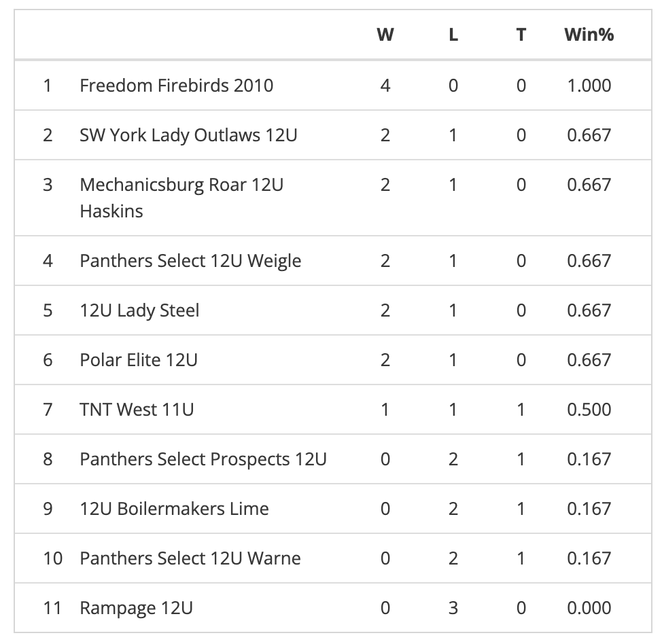Click the 12U Lady Steel team name
This screenshot has width=662, height=644.
pos(139,310)
